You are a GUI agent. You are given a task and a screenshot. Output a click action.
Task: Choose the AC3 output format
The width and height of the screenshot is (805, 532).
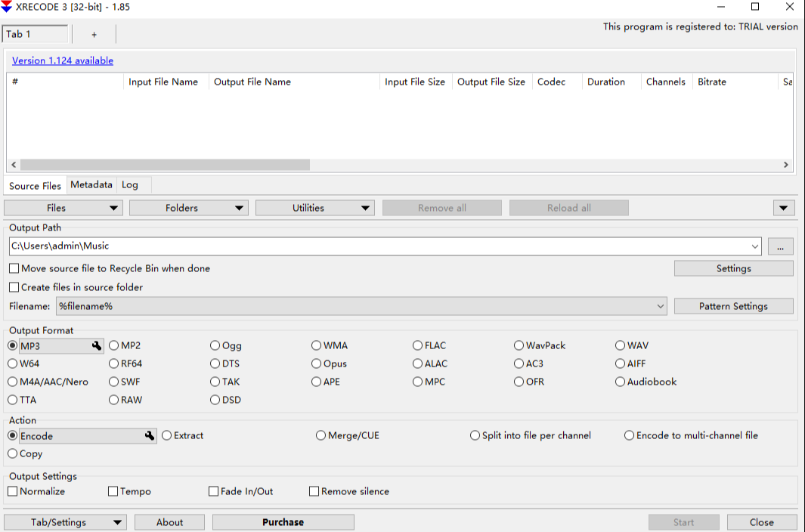click(x=529, y=363)
